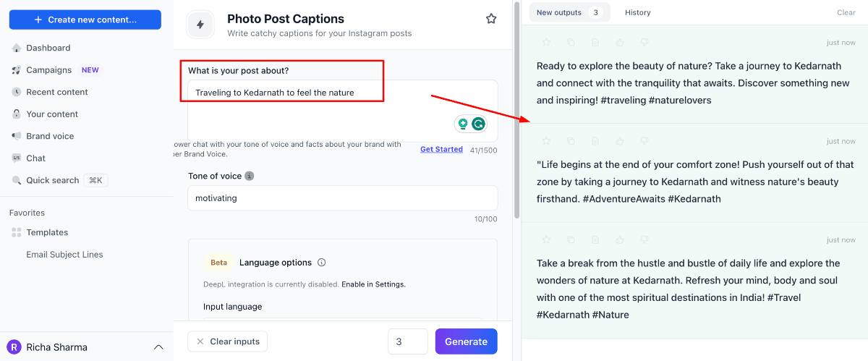The image size is (868, 361).
Task: Copy the first generated caption
Action: point(571,42)
